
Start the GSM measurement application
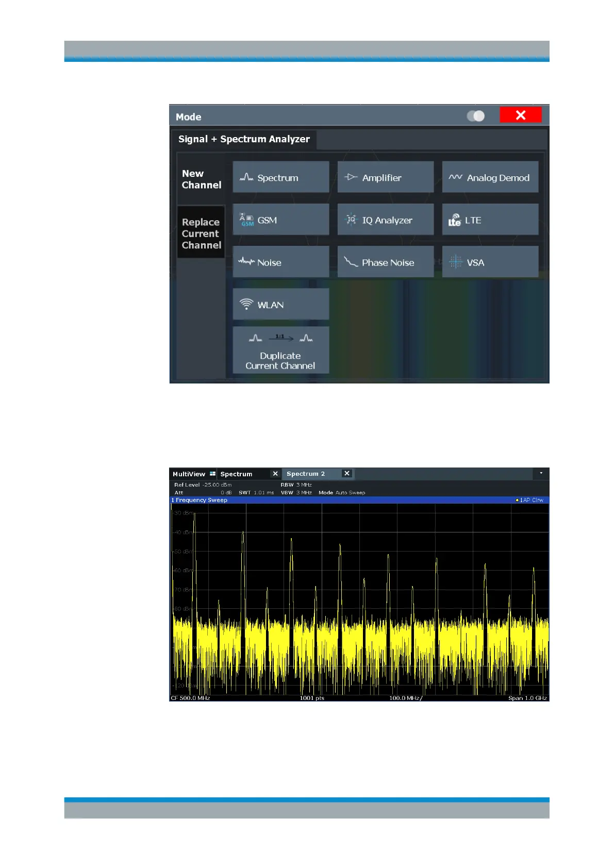(x=280, y=220)
